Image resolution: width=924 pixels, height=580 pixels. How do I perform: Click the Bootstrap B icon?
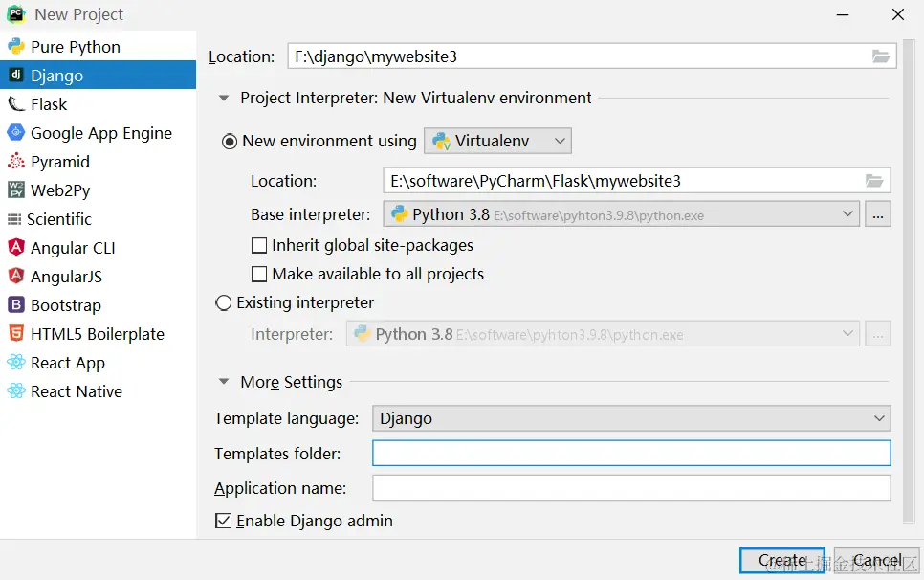coord(16,304)
